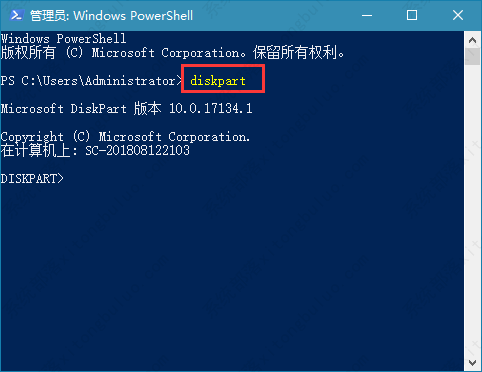Viewport: 482px width, 372px height.
Task: Click the window title '管理员: Windows PowerShell'
Action: pyautogui.click(x=111, y=16)
